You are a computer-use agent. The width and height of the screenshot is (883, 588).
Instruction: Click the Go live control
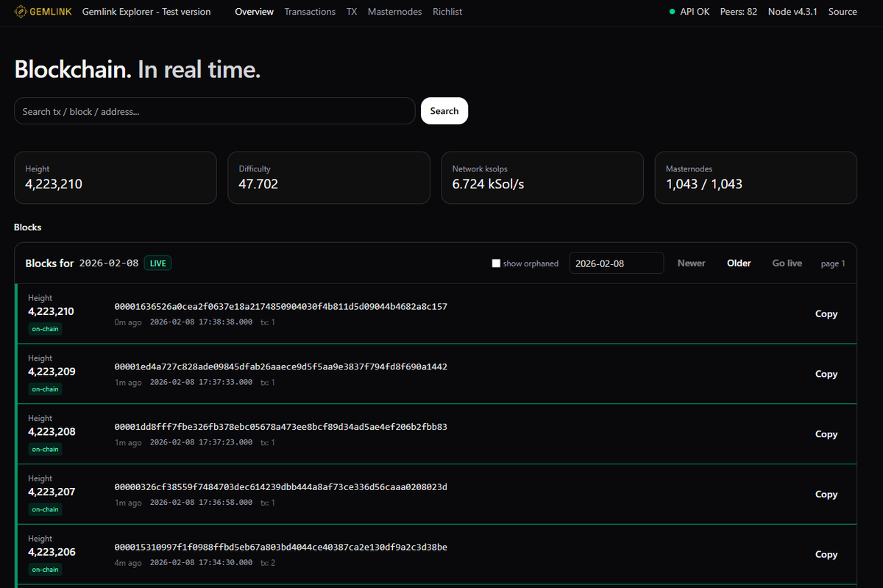[787, 263]
